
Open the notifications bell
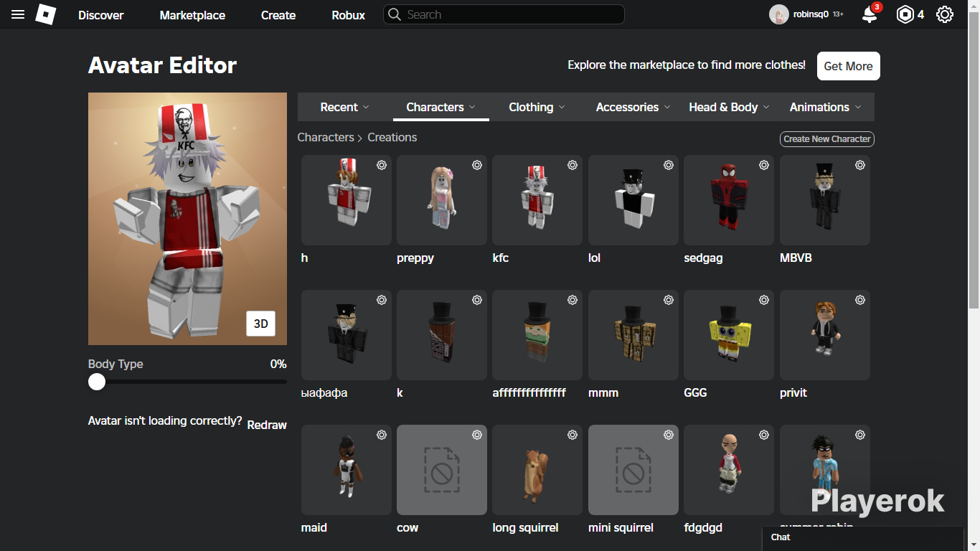(870, 14)
